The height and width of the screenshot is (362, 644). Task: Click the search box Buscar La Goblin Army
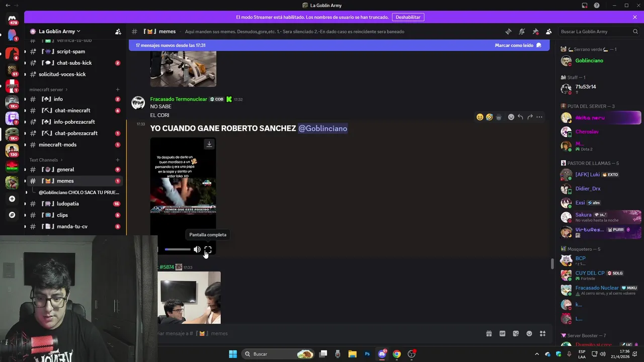(599, 31)
